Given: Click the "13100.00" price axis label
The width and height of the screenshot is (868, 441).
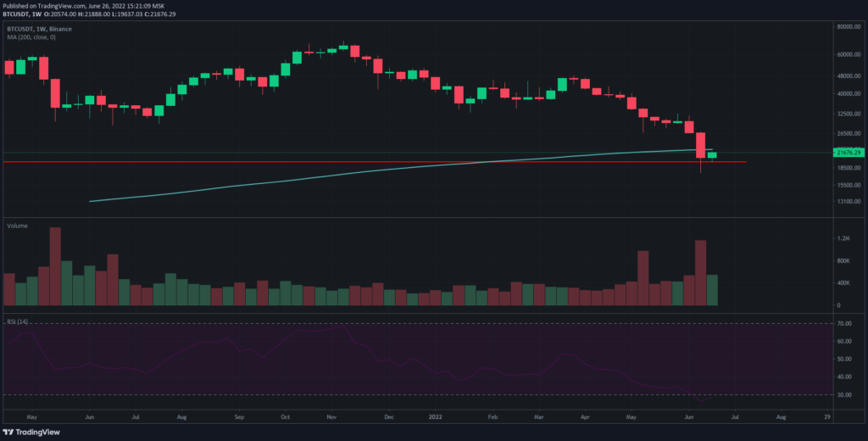Looking at the screenshot, I should (850, 202).
